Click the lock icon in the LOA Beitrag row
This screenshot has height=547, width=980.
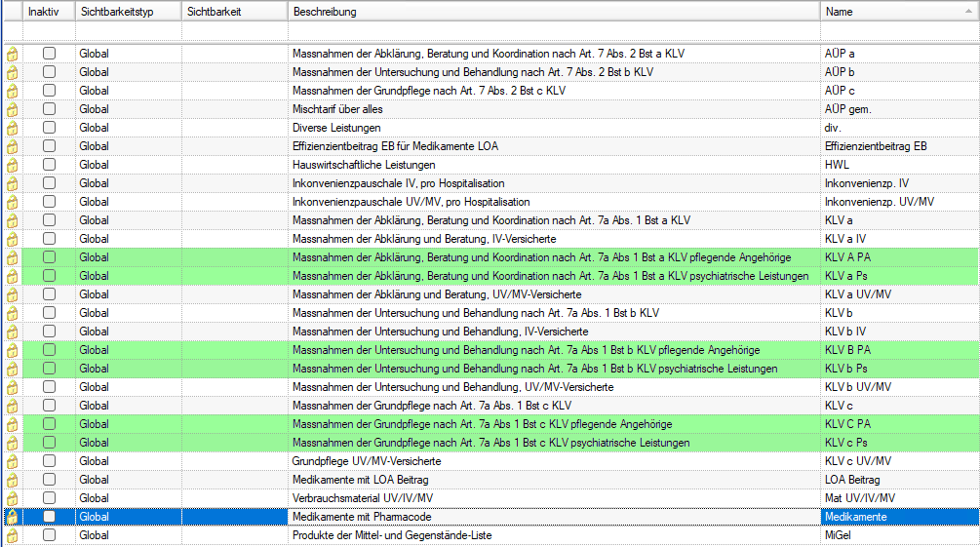[x=13, y=481]
